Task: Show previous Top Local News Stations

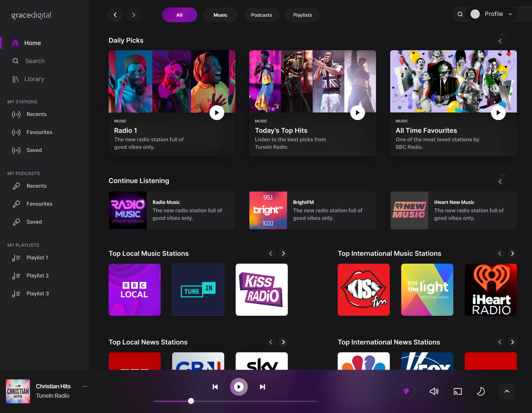Action: pos(271,342)
